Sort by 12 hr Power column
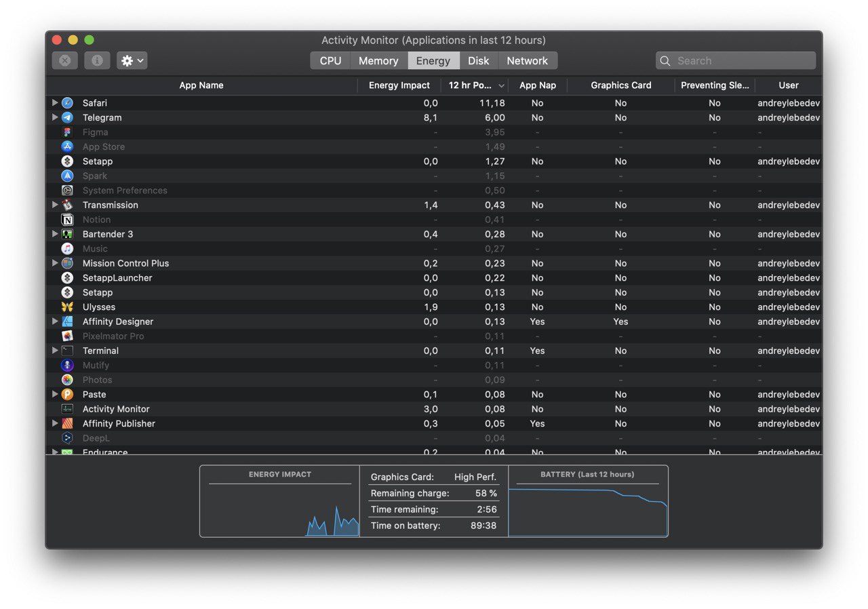Viewport: 868px width, 609px height. [474, 85]
